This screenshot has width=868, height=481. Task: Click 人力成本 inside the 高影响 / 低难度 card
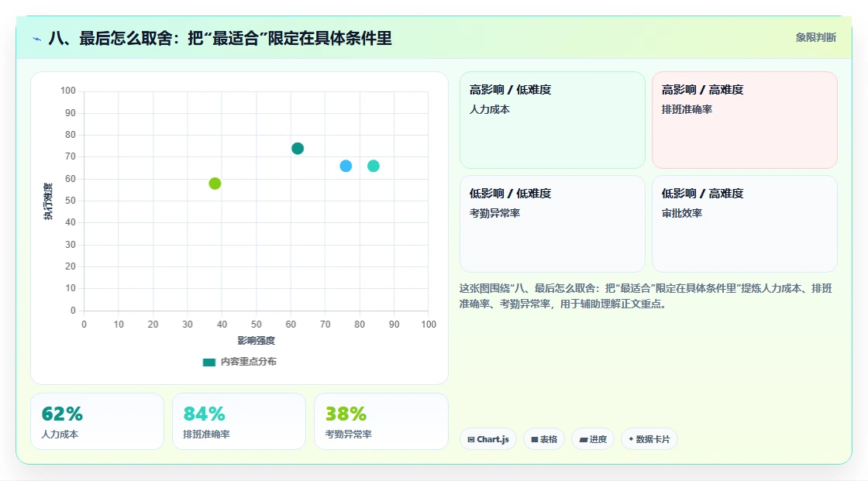pos(489,109)
